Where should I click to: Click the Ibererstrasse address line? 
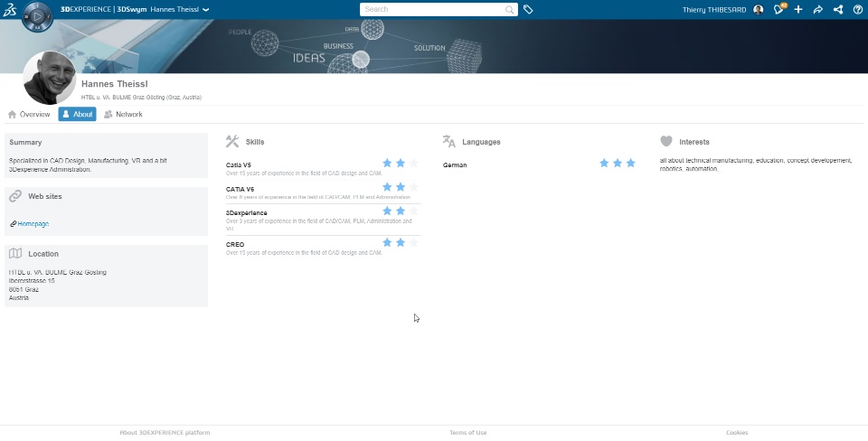32,280
